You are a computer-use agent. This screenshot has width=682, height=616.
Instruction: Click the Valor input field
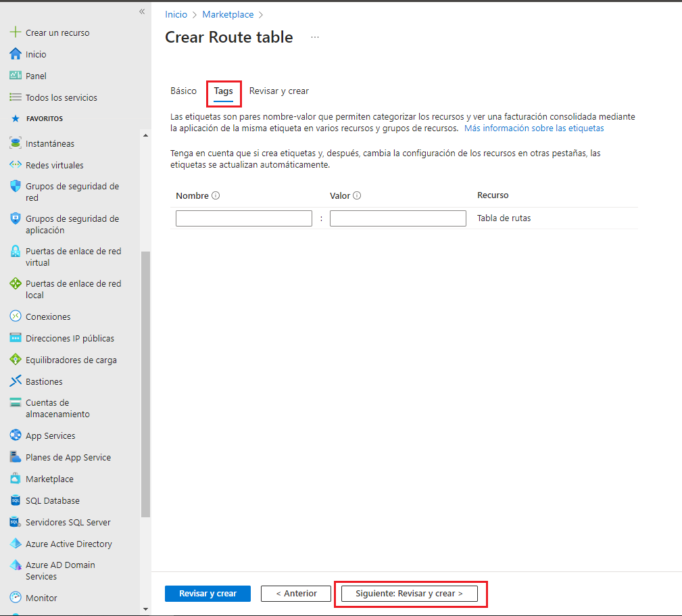point(397,218)
